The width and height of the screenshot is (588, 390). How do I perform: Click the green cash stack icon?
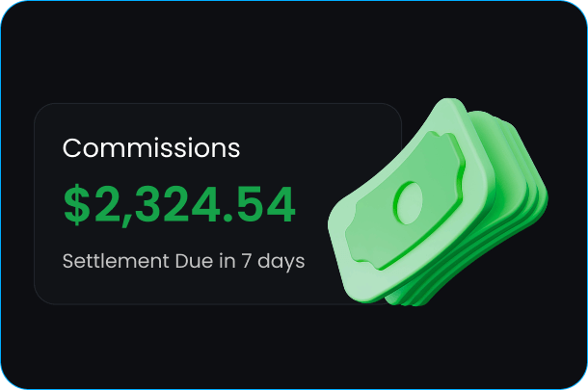pyautogui.click(x=439, y=207)
